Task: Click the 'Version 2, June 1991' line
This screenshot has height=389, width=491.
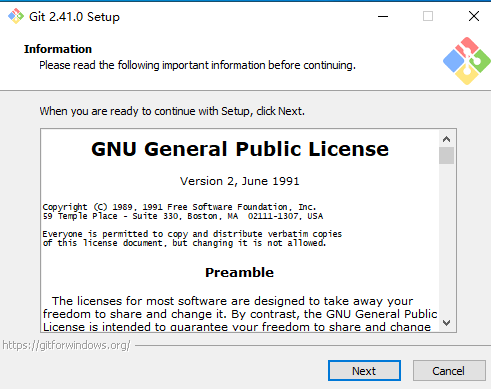Action: click(240, 181)
